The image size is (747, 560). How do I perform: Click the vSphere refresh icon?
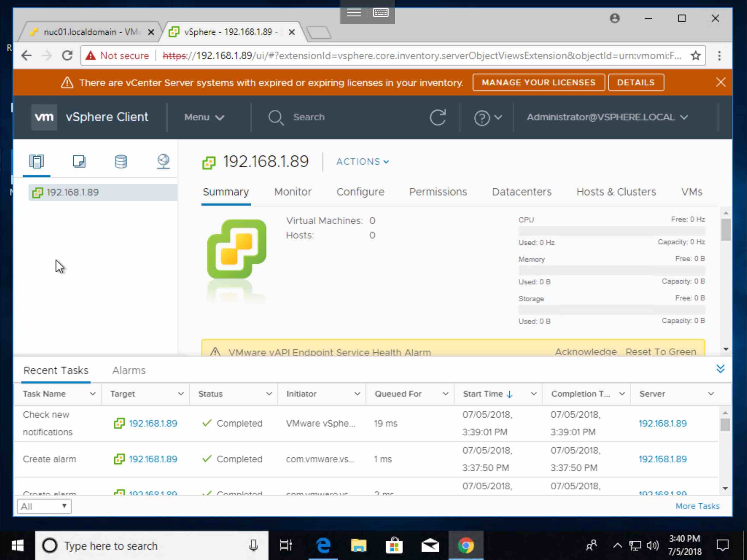(x=438, y=117)
